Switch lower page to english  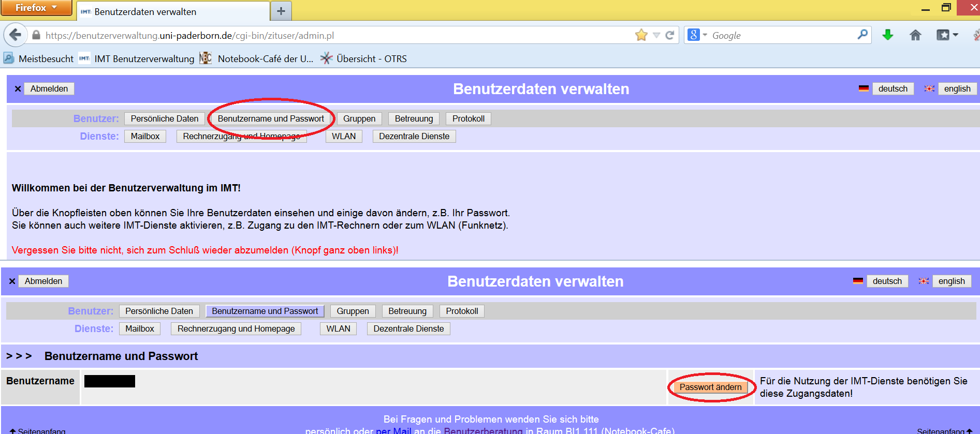[952, 281]
